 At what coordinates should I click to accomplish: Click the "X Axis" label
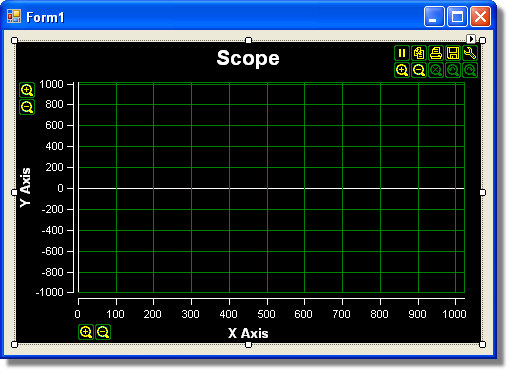(248, 333)
